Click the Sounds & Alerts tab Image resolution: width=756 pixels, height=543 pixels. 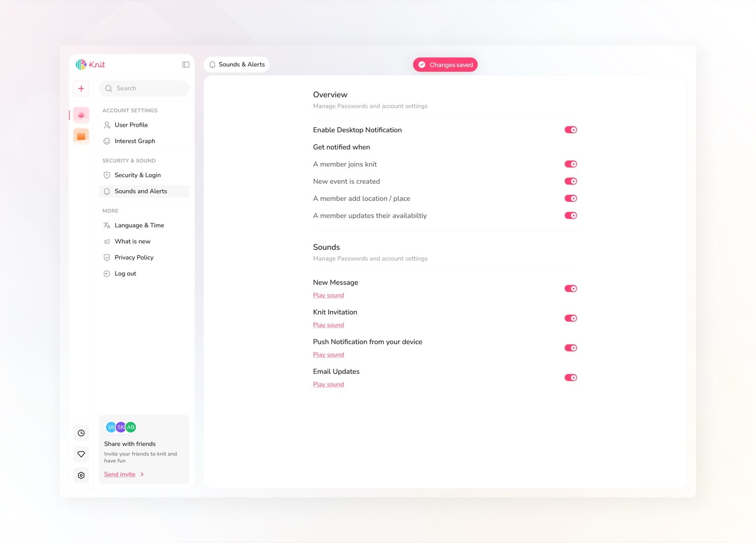point(237,65)
